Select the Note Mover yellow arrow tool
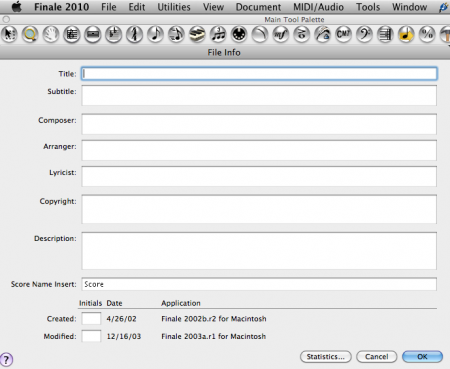The height and width of the screenshot is (369, 450). [406, 34]
